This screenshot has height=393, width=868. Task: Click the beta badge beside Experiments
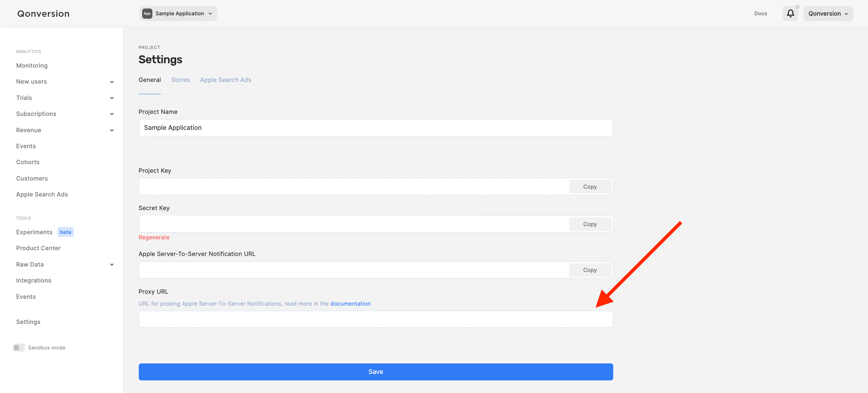pyautogui.click(x=65, y=232)
